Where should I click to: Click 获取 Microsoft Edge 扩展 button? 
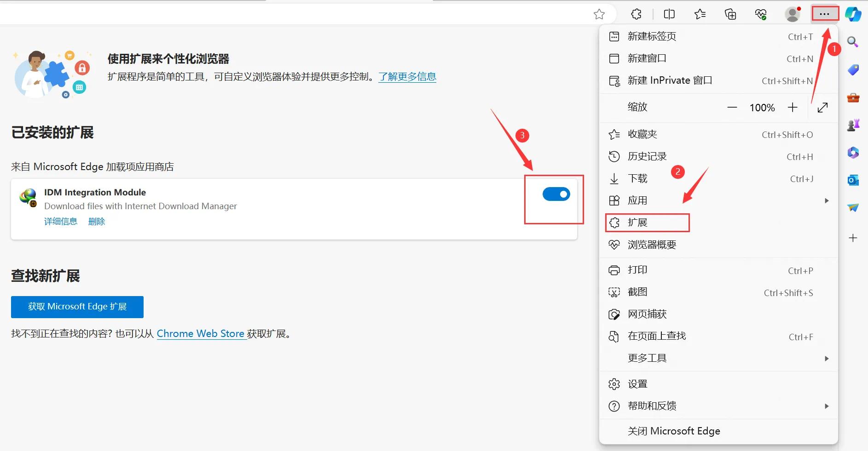coord(77,307)
